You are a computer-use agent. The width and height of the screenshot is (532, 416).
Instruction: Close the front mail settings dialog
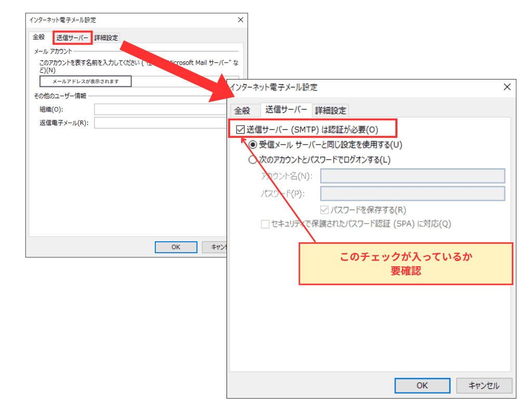(x=507, y=87)
